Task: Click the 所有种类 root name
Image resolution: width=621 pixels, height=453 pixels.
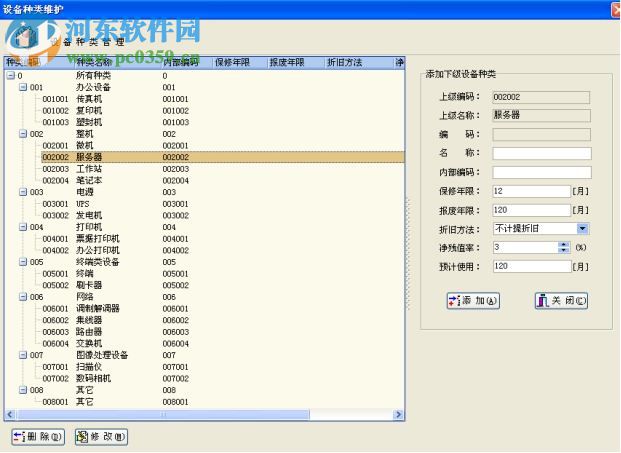Action: click(93, 75)
